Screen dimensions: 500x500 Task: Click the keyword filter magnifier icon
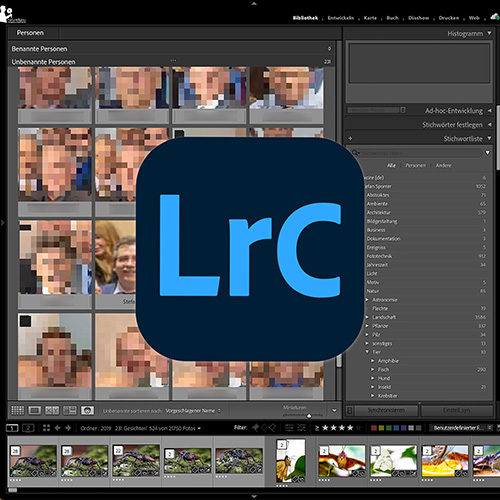tap(356, 153)
